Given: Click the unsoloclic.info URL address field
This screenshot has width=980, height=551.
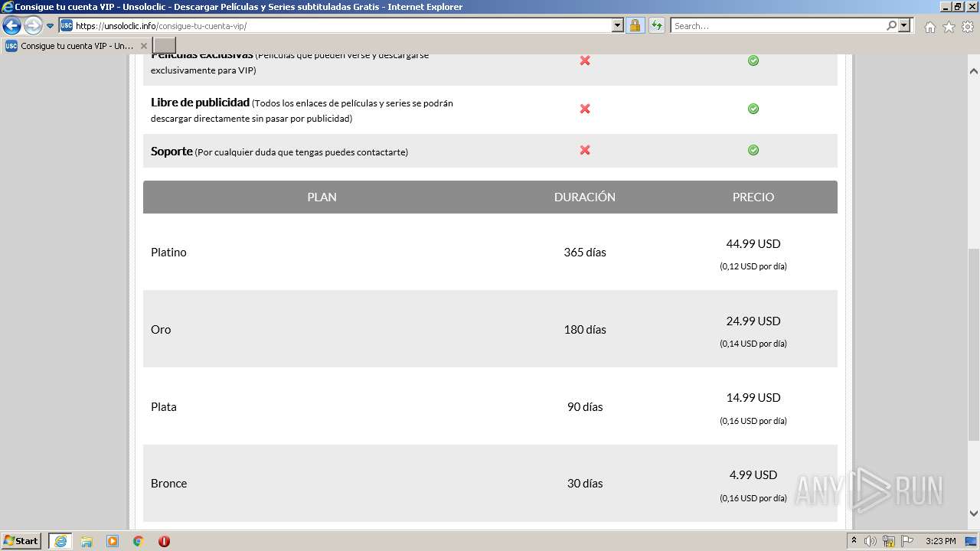Looking at the screenshot, I should click(343, 26).
